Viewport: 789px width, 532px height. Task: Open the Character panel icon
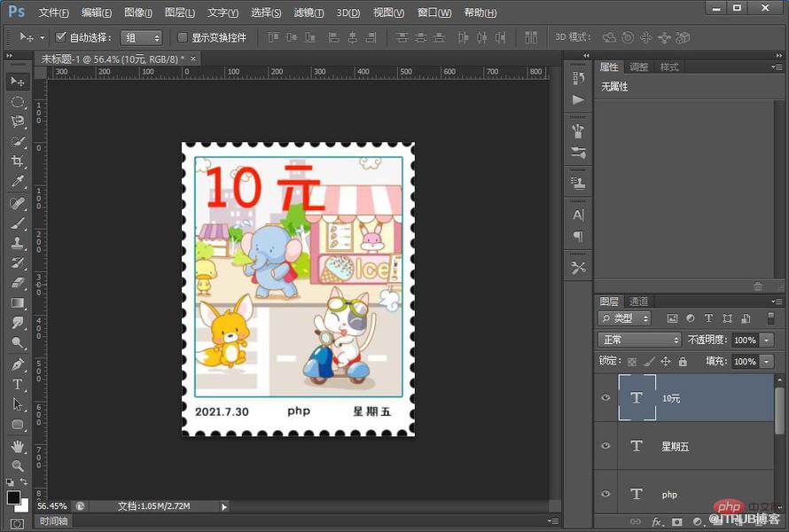[x=578, y=215]
